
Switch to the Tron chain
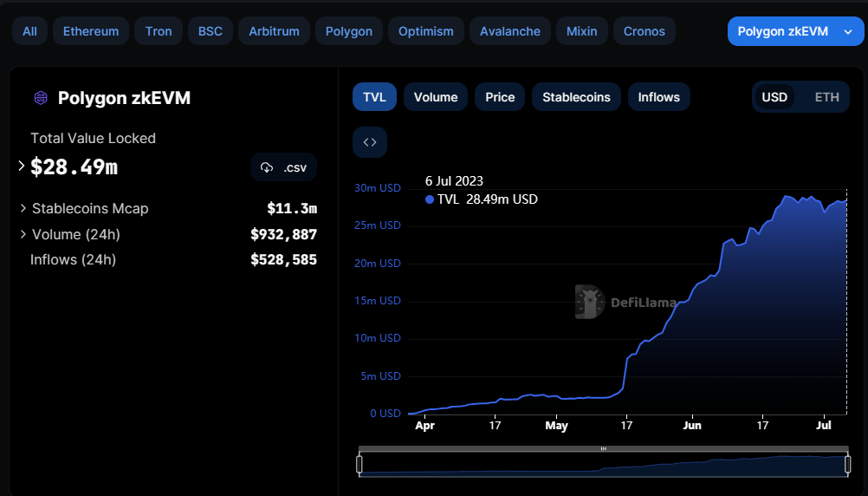tap(159, 31)
